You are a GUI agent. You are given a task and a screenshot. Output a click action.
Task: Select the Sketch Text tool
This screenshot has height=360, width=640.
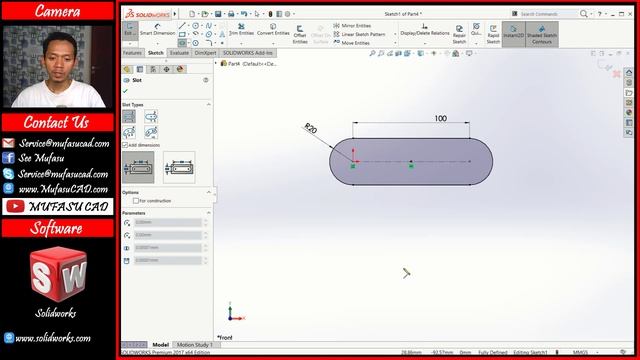coord(222,34)
